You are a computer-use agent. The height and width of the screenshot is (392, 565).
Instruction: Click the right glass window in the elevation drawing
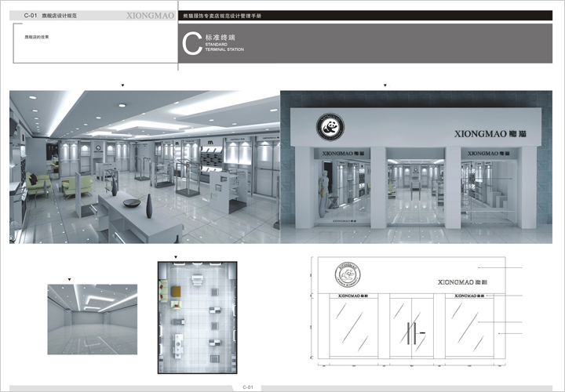tap(469, 327)
